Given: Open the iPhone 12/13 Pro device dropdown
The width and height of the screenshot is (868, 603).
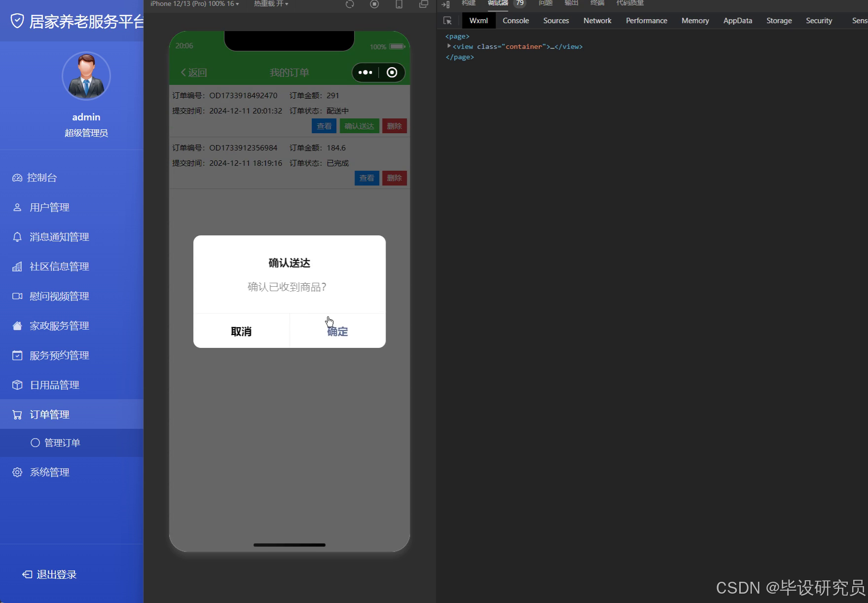Looking at the screenshot, I should (195, 3).
